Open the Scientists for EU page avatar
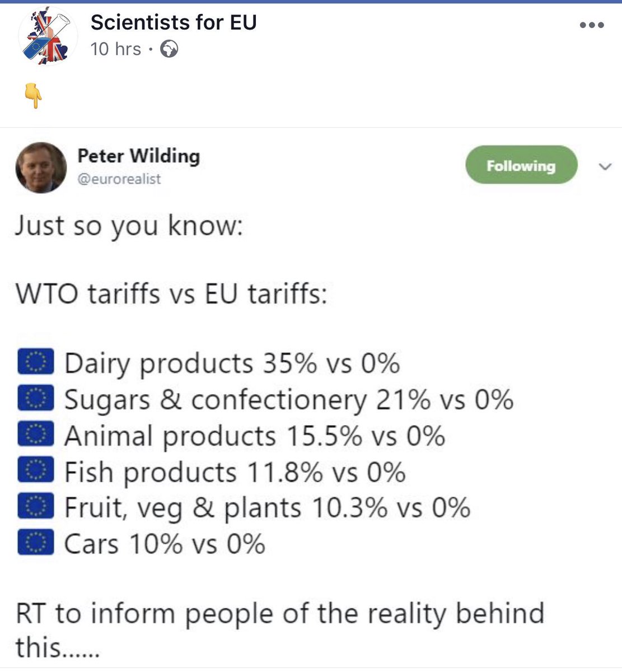This screenshot has height=672, width=622. point(48,36)
